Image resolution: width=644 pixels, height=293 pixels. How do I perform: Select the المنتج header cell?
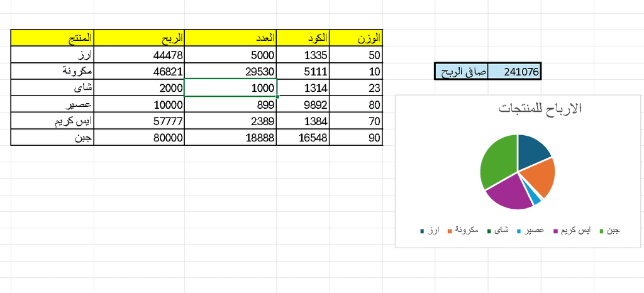click(x=52, y=38)
